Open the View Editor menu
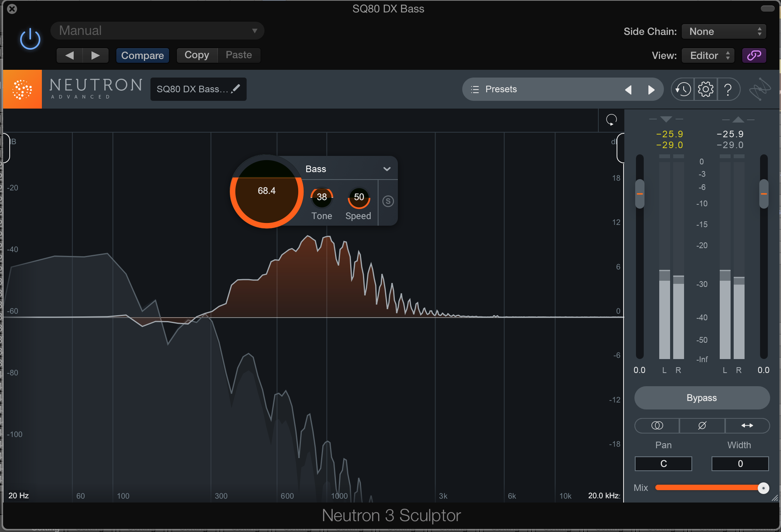The height and width of the screenshot is (532, 781). tap(708, 55)
